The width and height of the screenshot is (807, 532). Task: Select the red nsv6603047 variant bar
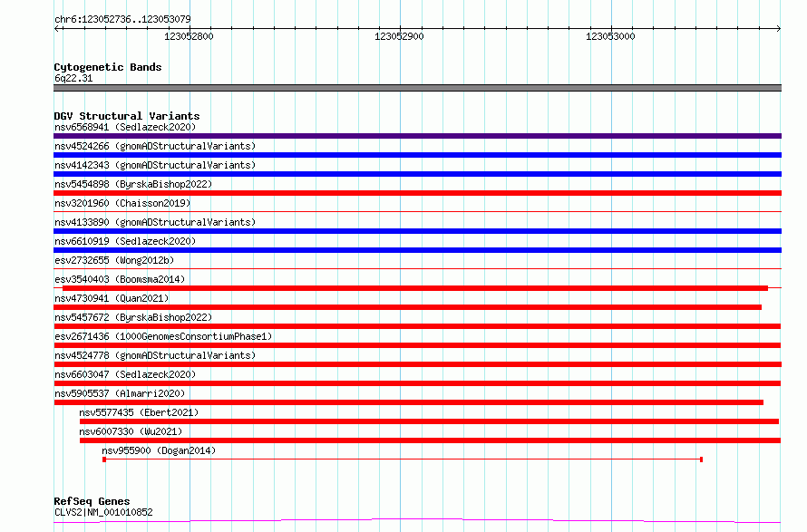(417, 383)
